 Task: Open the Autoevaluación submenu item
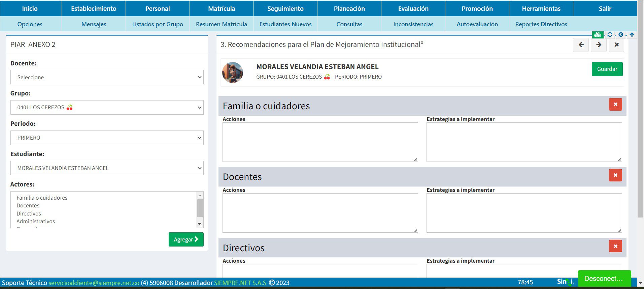[477, 24]
